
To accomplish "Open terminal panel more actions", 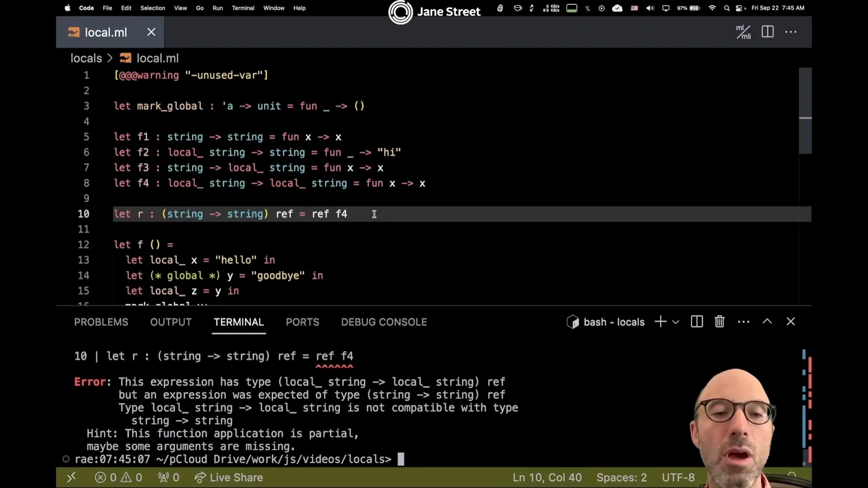I will pos(743,322).
